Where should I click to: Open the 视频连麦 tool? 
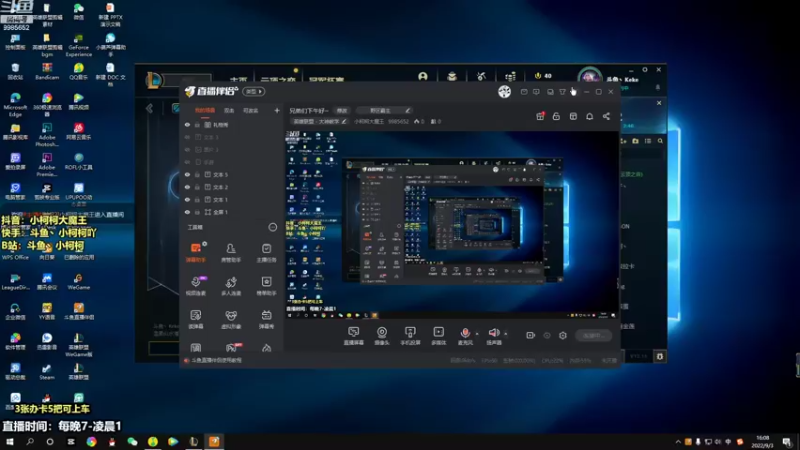(x=196, y=286)
